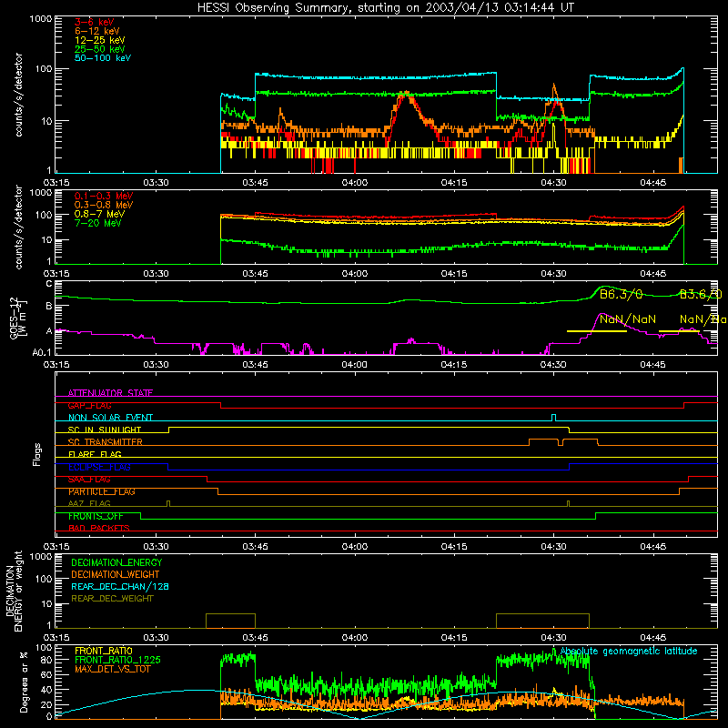Viewport: 728px width, 728px height.
Task: Click the NON_SOLAR_EVENT pulse near 04:30
Action: coord(553,418)
